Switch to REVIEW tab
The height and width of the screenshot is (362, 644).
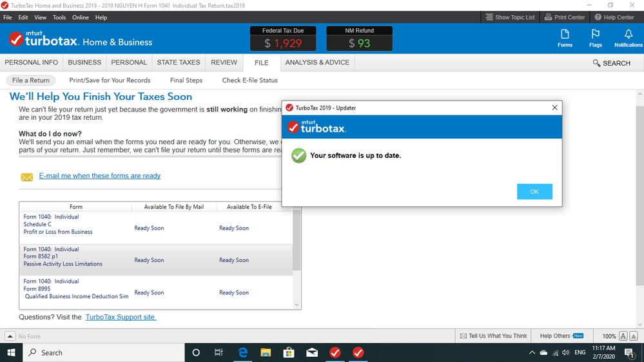224,62
